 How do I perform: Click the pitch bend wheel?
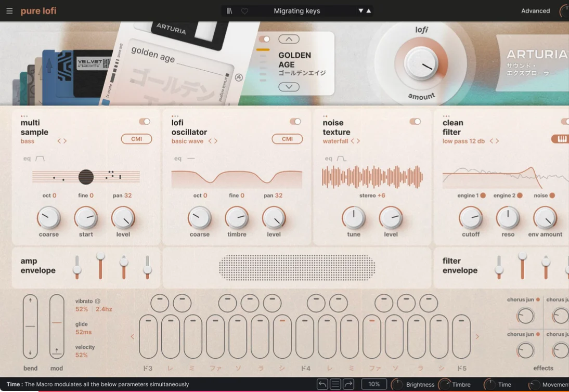pos(30,326)
